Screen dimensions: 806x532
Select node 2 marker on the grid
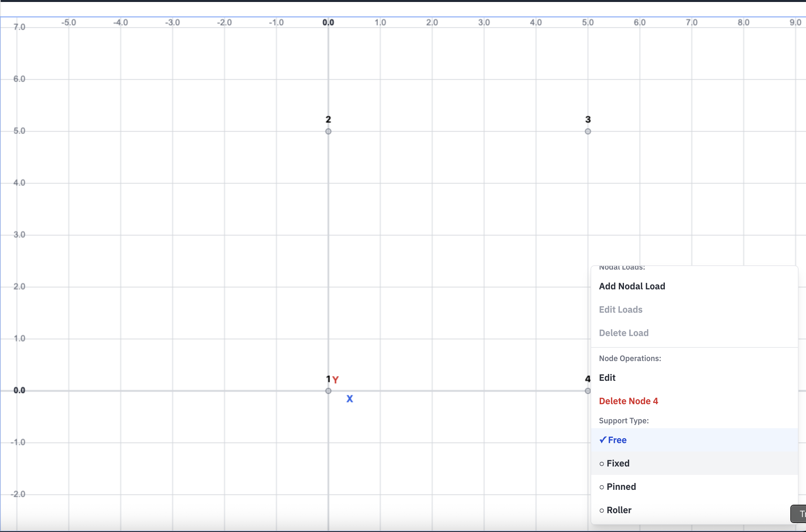point(328,131)
